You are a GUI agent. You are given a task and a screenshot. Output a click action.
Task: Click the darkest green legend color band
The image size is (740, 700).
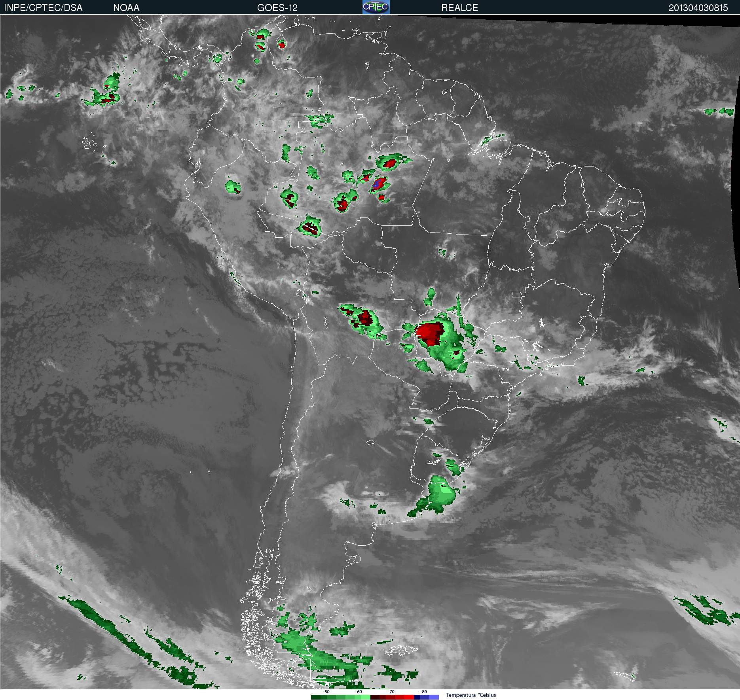[x=316, y=697]
